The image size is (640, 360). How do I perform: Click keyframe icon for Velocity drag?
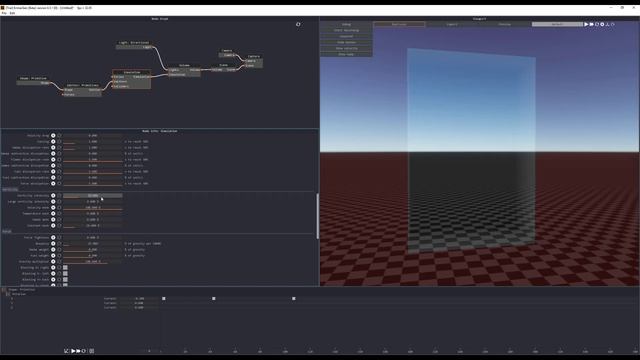53,136
